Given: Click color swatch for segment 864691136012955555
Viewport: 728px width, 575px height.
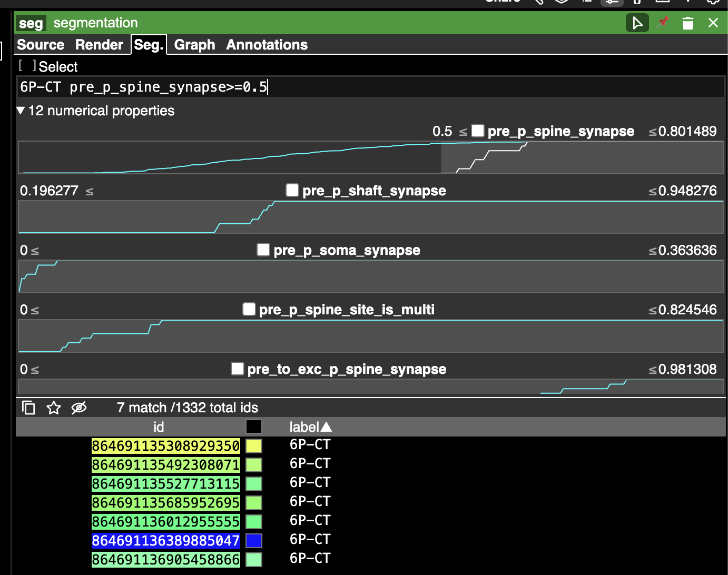Looking at the screenshot, I should click(254, 522).
